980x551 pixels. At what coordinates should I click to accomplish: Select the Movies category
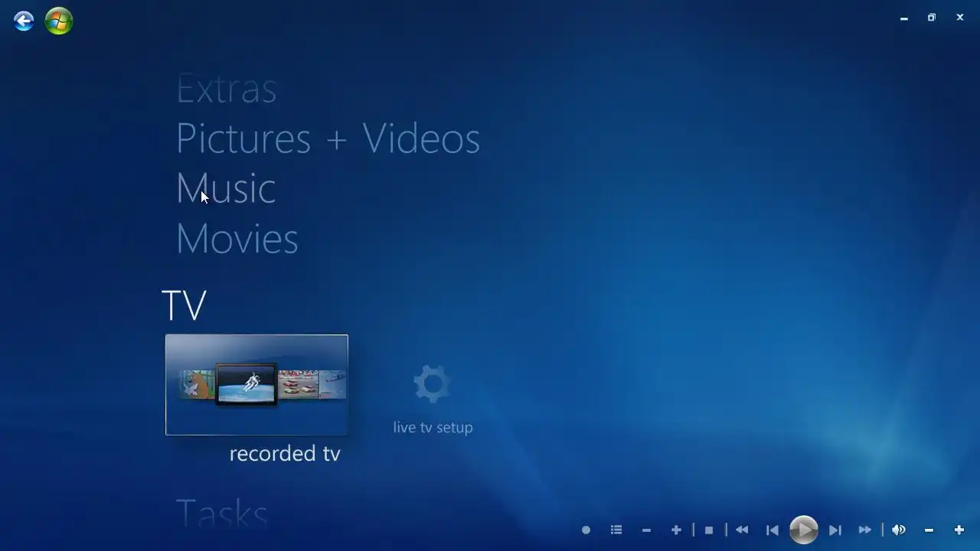click(237, 239)
